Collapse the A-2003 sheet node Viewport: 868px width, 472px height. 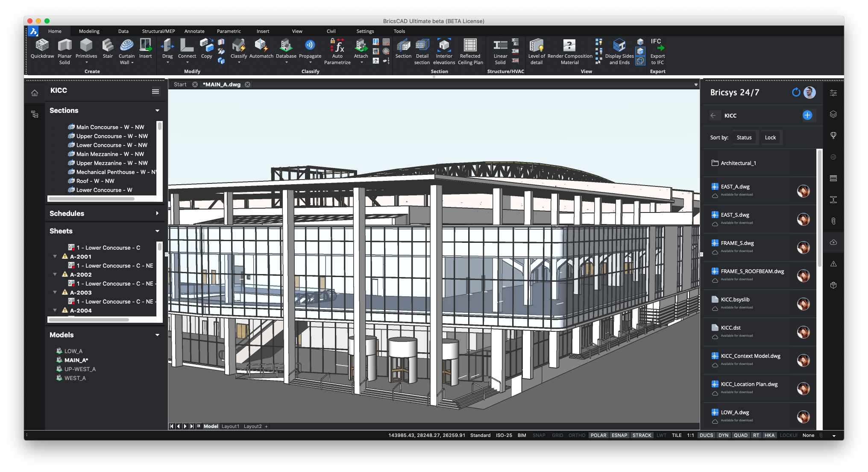[55, 292]
